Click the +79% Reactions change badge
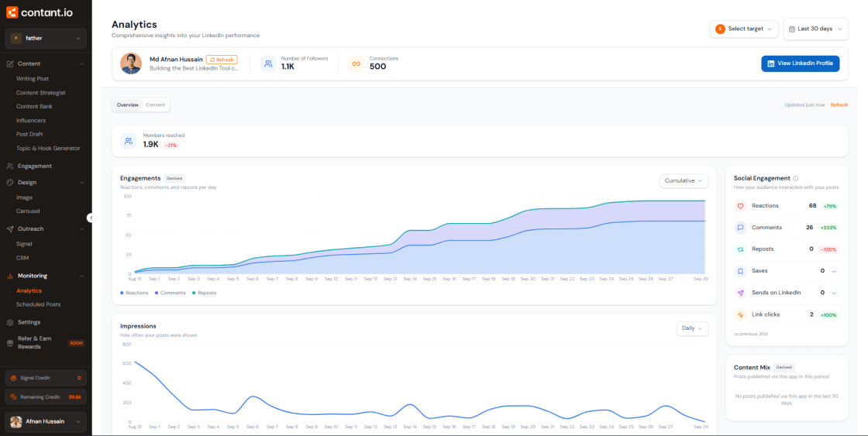Image resolution: width=868 pixels, height=436 pixels. click(830, 206)
